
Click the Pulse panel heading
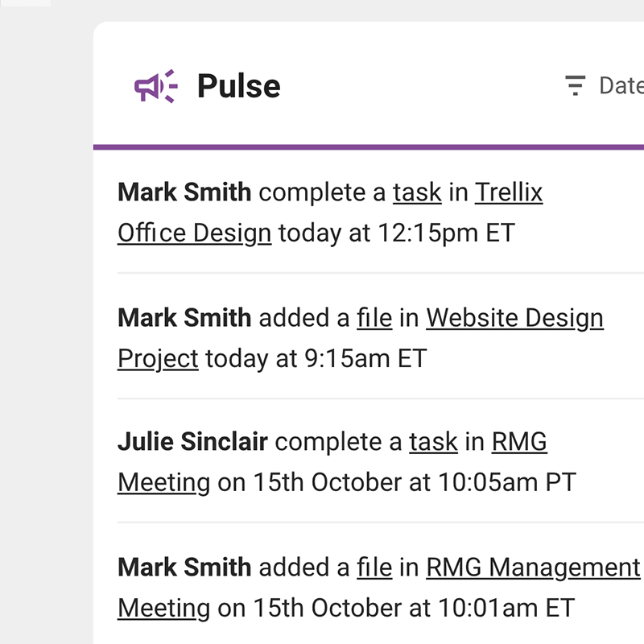tap(238, 86)
